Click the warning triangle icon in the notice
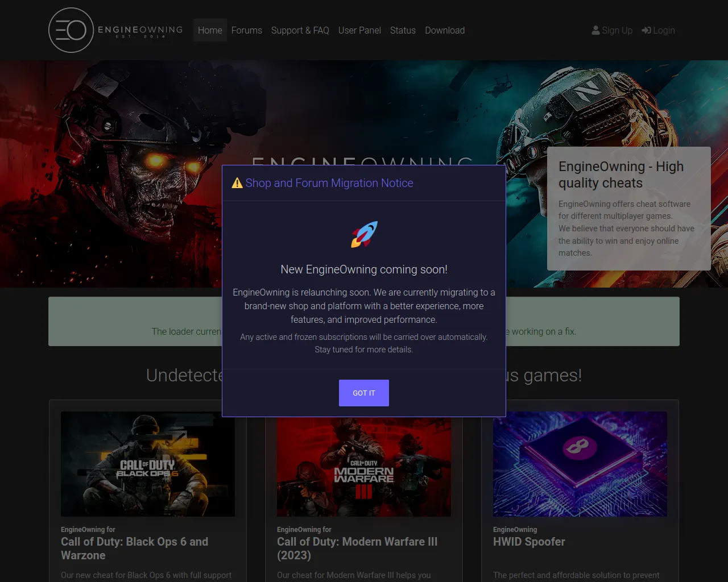Viewport: 728px width, 582px height. 237,183
